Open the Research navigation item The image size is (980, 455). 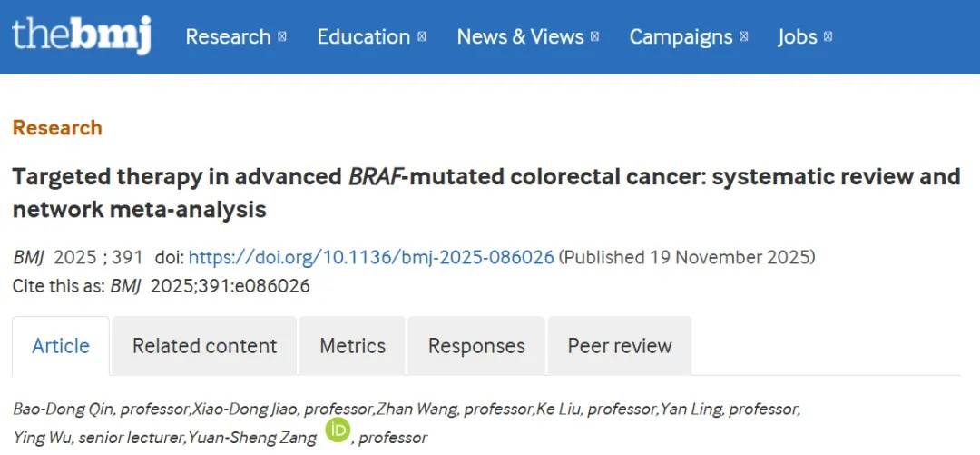(x=228, y=37)
